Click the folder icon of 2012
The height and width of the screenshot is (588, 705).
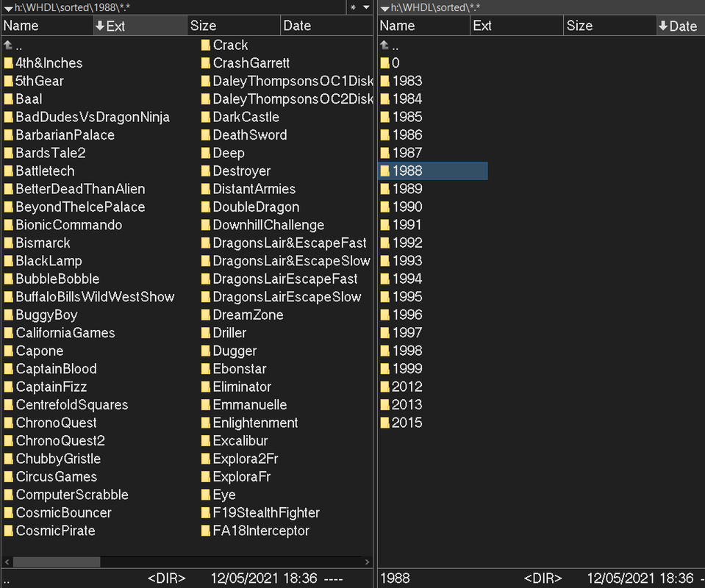pyautogui.click(x=385, y=387)
